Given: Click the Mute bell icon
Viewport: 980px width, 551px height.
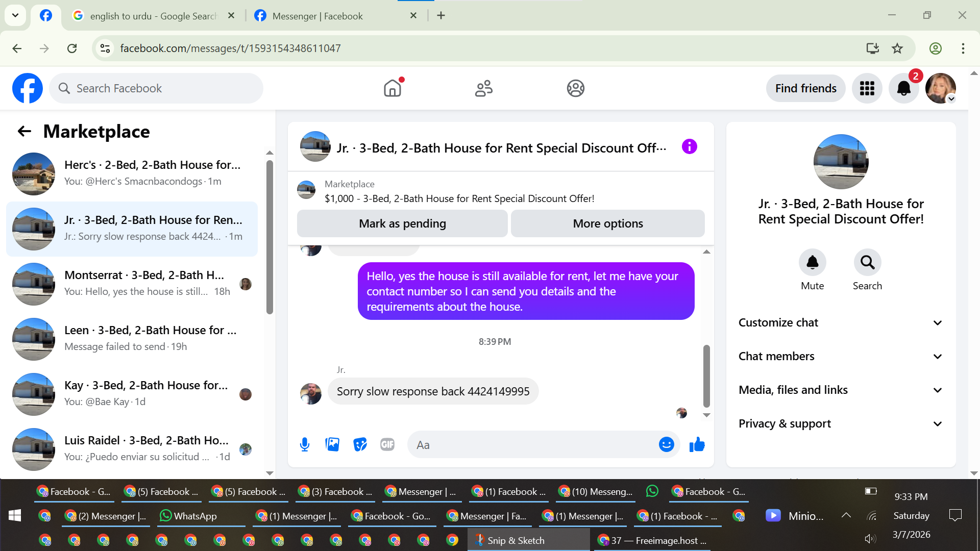Looking at the screenshot, I should click(x=812, y=262).
